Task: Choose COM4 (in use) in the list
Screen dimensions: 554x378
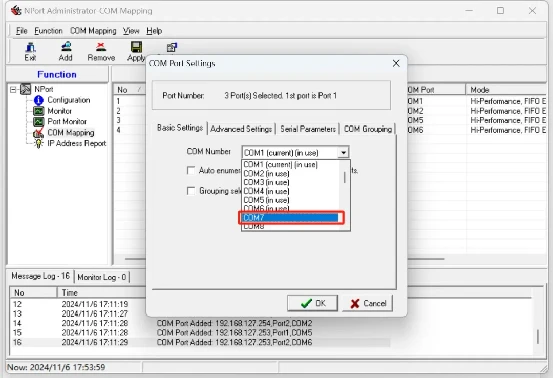Action: [290, 191]
